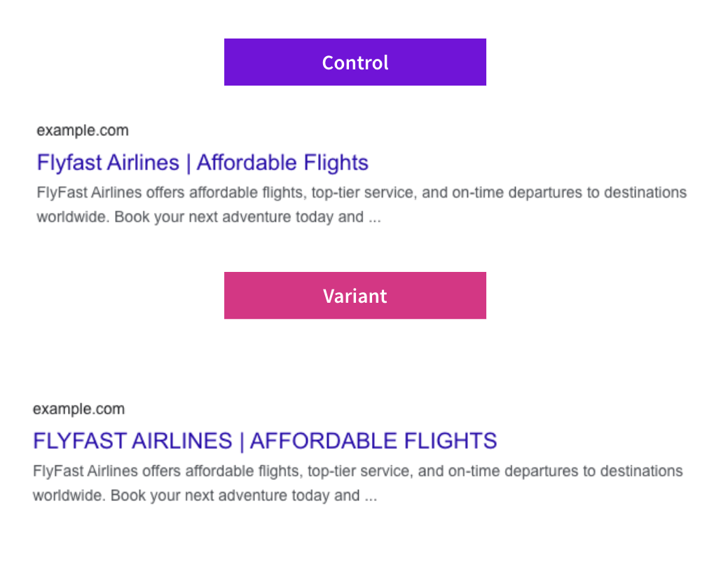This screenshot has width=728, height=581.
Task: Click the pipe separator in Variant title
Action: [241, 442]
